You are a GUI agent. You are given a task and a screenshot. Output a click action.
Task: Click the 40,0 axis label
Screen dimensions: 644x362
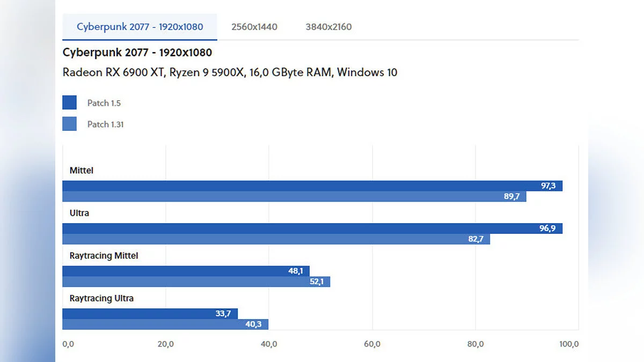click(x=269, y=344)
